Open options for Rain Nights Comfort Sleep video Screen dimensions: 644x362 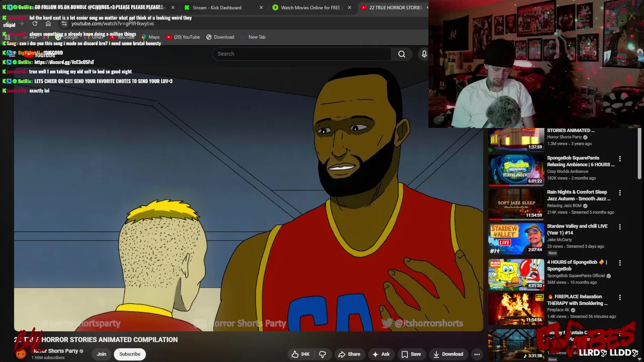click(620, 193)
